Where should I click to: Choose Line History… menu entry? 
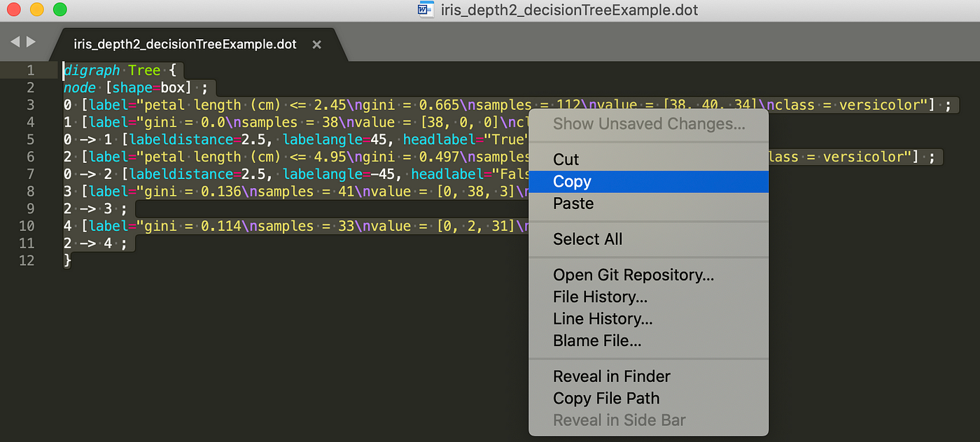coord(649,319)
